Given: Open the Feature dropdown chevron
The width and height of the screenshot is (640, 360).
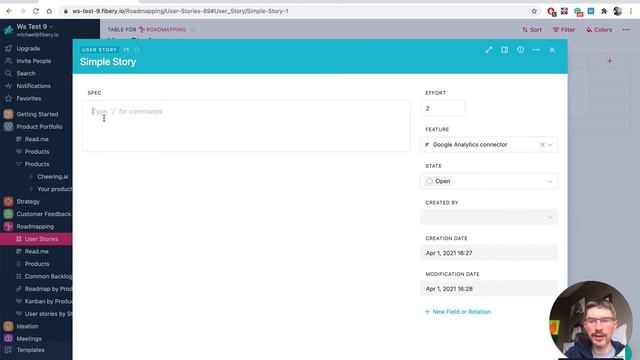Looking at the screenshot, I should point(550,144).
